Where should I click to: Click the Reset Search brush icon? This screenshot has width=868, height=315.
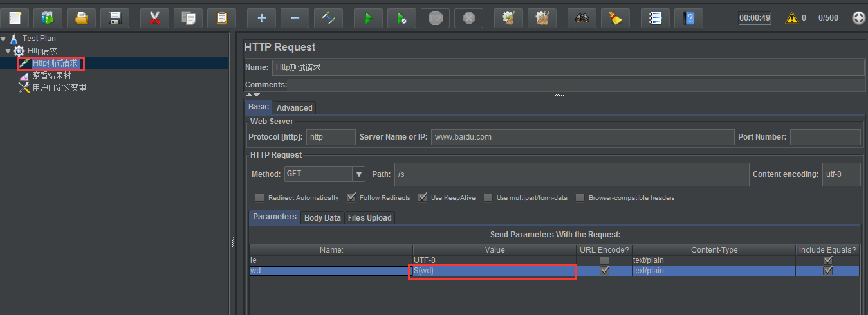click(x=615, y=18)
